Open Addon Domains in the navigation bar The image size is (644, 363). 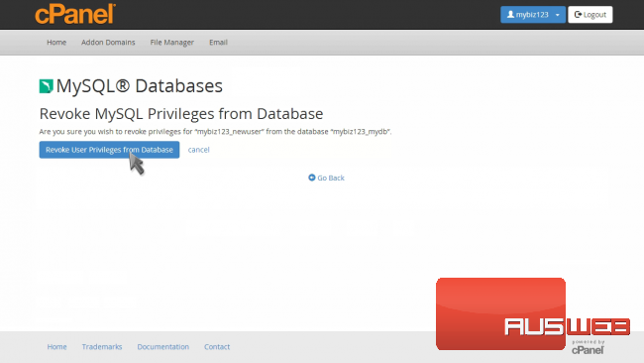coord(108,43)
